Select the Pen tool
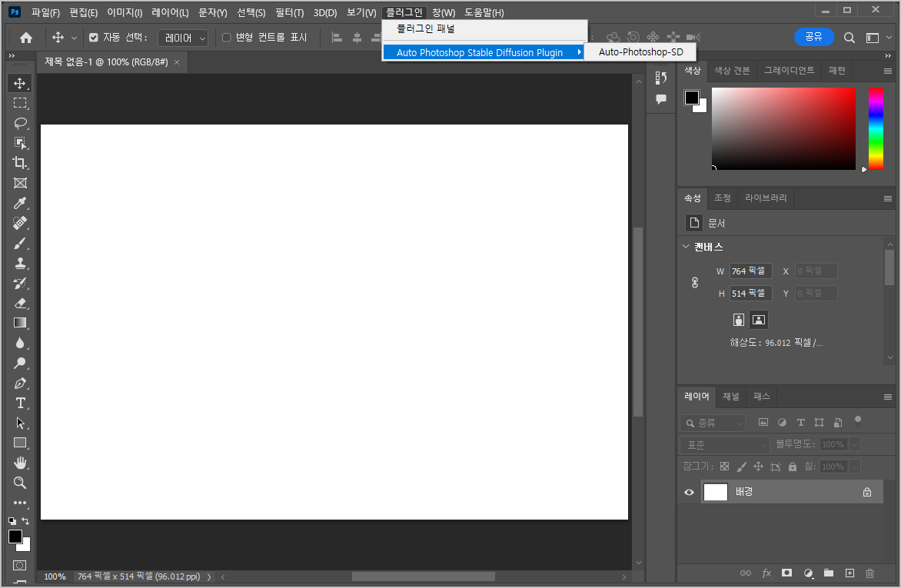Screen dimensions: 901x588 pos(20,384)
